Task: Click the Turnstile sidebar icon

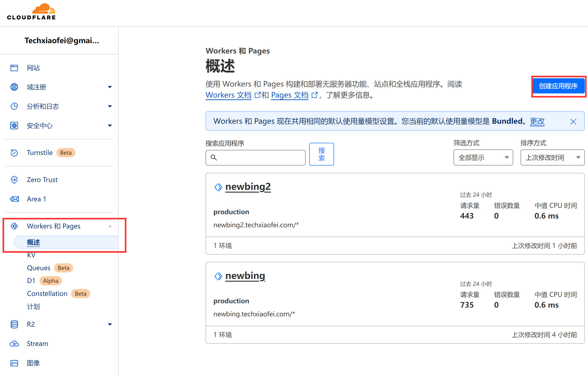Action: (x=14, y=153)
